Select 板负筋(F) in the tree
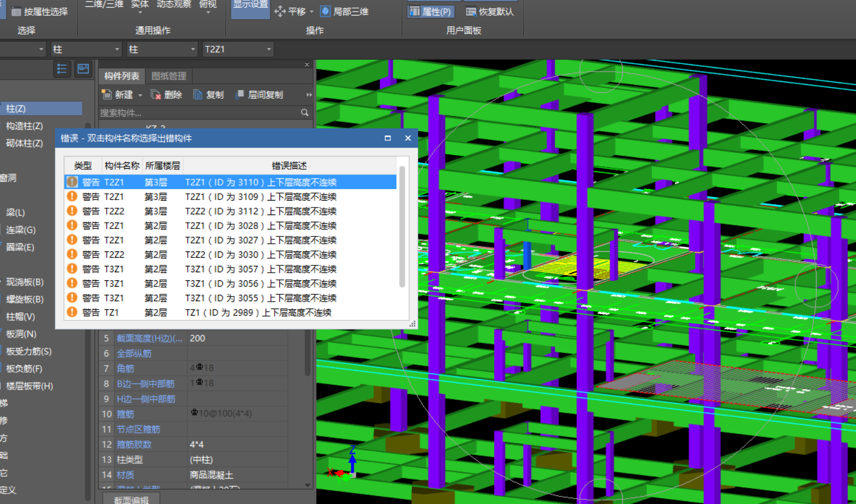This screenshot has height=504, width=856. (x=24, y=369)
